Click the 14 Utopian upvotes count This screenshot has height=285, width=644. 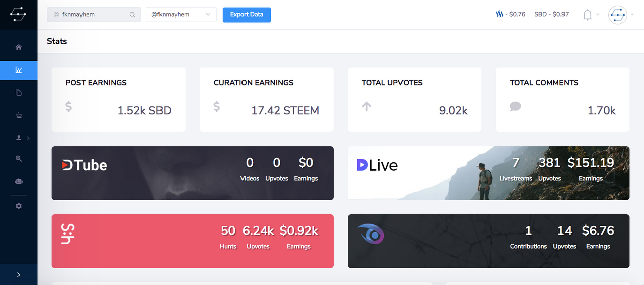point(565,231)
